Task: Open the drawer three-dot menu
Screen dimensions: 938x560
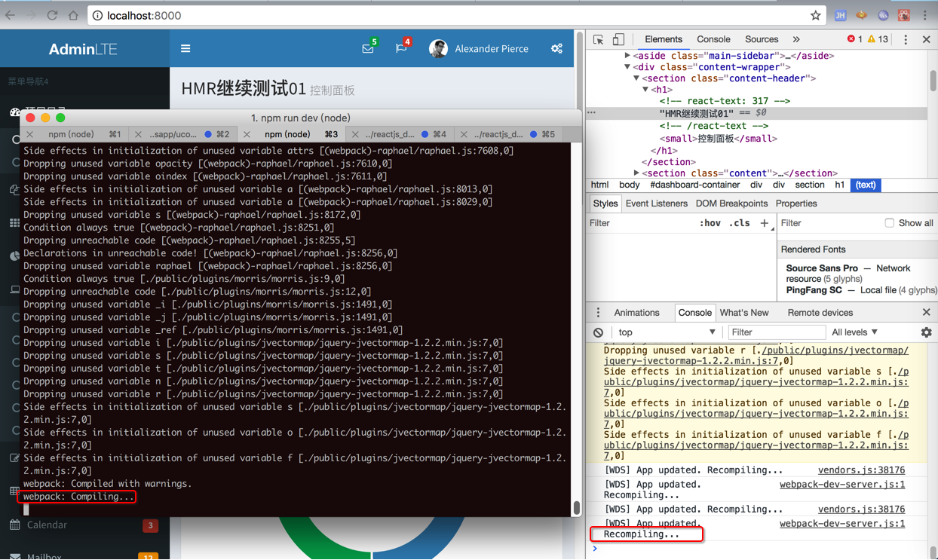Action: pyautogui.click(x=598, y=313)
